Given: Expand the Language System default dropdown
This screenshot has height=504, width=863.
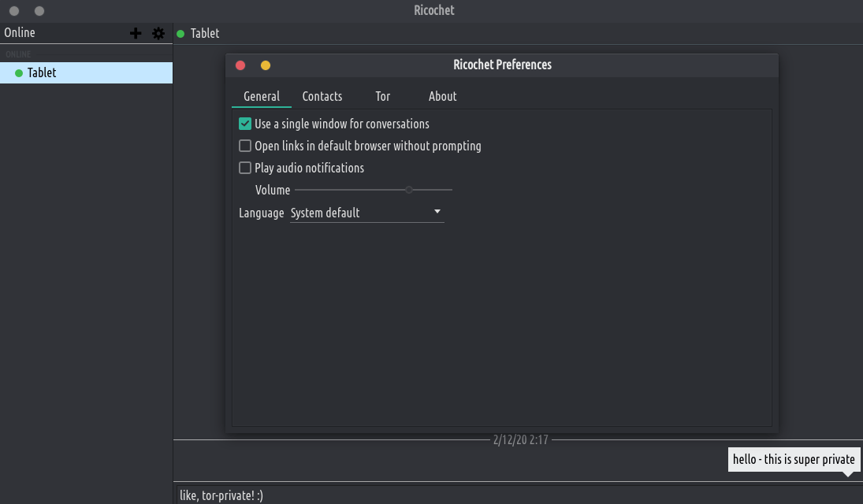Looking at the screenshot, I should [x=366, y=213].
